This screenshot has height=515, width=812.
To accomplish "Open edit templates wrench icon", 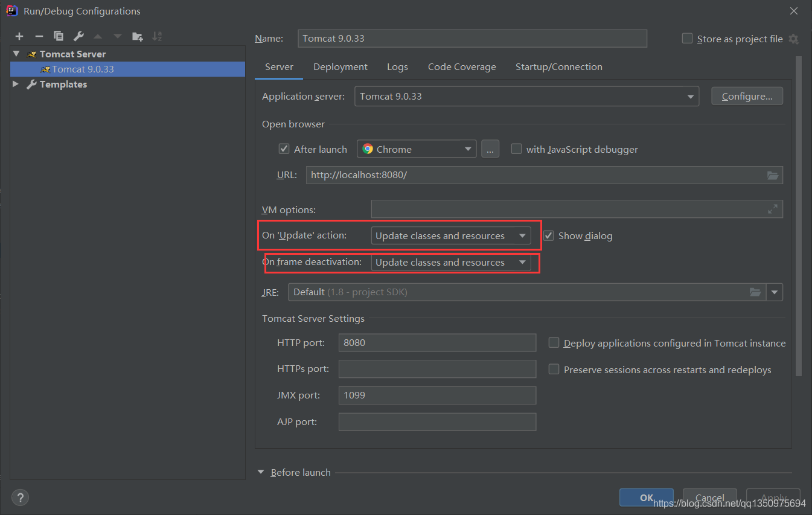I will [78, 36].
